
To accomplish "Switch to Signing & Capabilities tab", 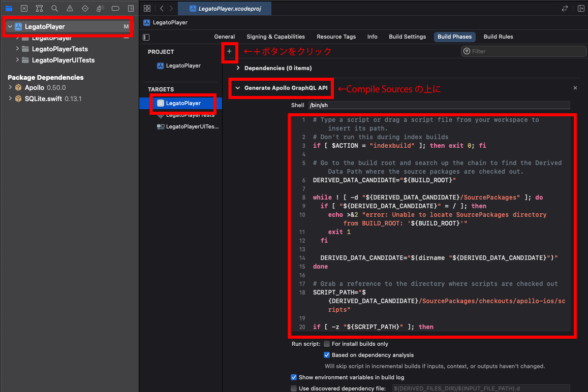I will click(x=275, y=37).
